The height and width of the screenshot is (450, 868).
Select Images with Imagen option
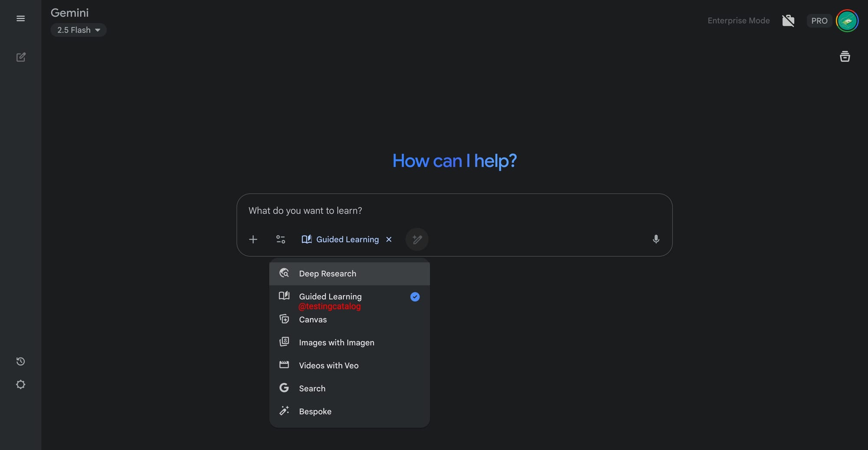(336, 343)
